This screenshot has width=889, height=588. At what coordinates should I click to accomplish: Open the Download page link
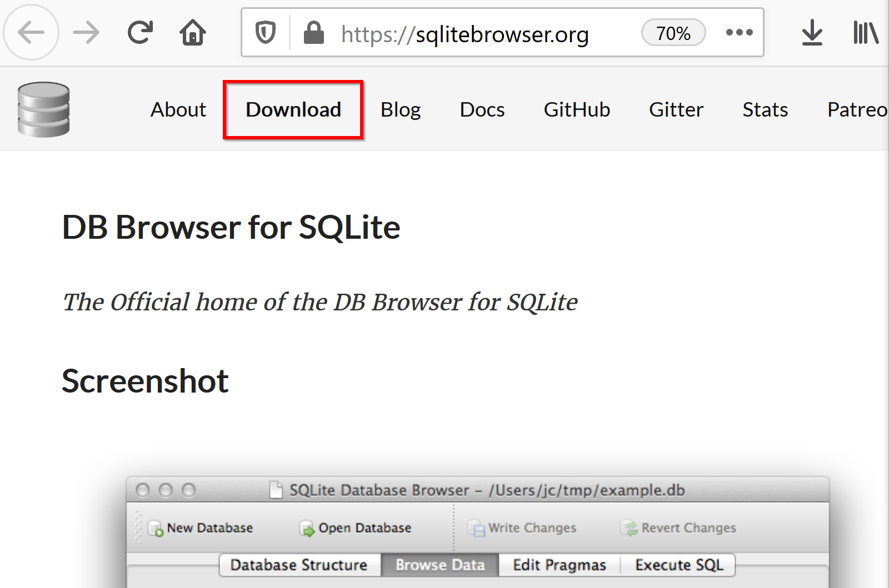tap(293, 110)
